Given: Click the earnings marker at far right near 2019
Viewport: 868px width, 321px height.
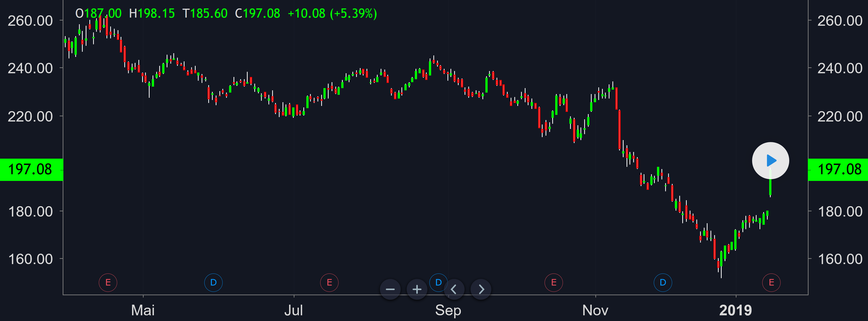Looking at the screenshot, I should (772, 283).
